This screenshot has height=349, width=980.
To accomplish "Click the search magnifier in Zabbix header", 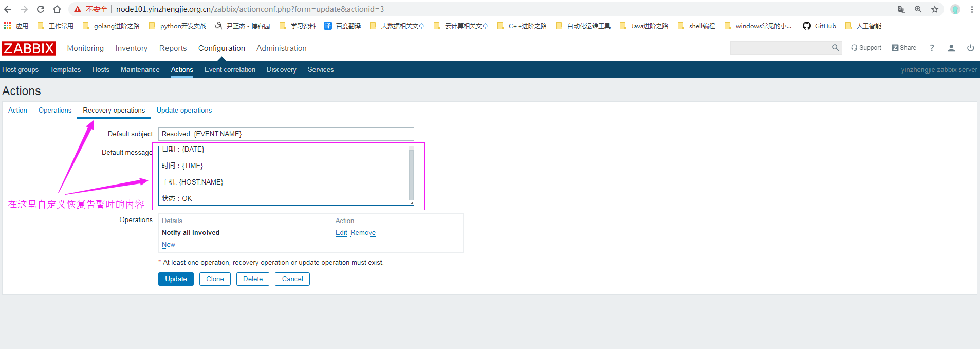I will pos(835,48).
